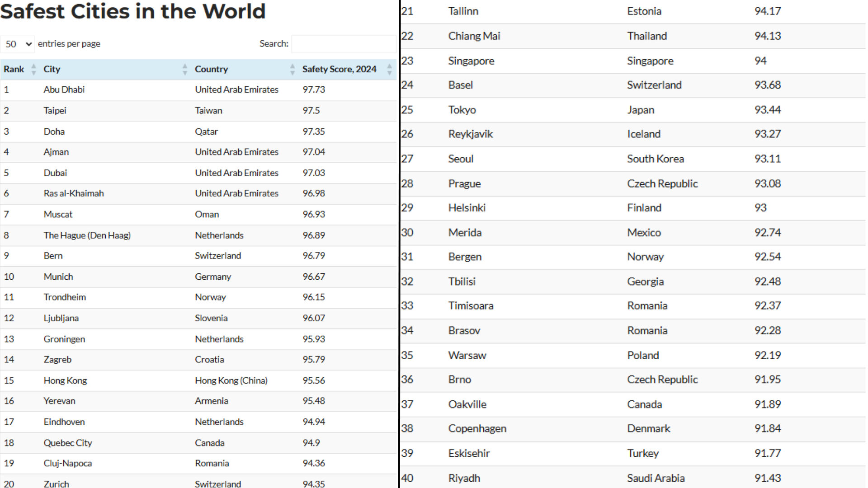The height and width of the screenshot is (488, 868).
Task: Select the Abu Dhabi city cell
Action: 64,89
